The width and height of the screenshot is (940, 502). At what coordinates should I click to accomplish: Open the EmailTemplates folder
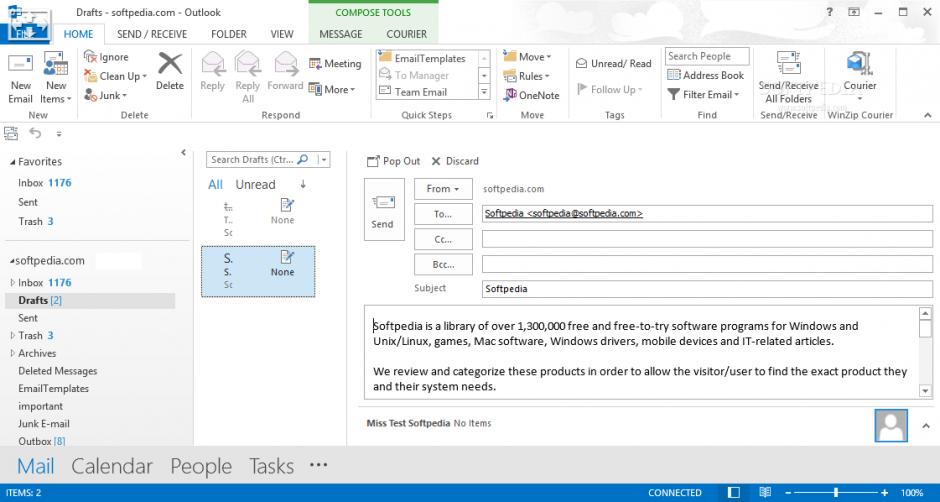53,389
